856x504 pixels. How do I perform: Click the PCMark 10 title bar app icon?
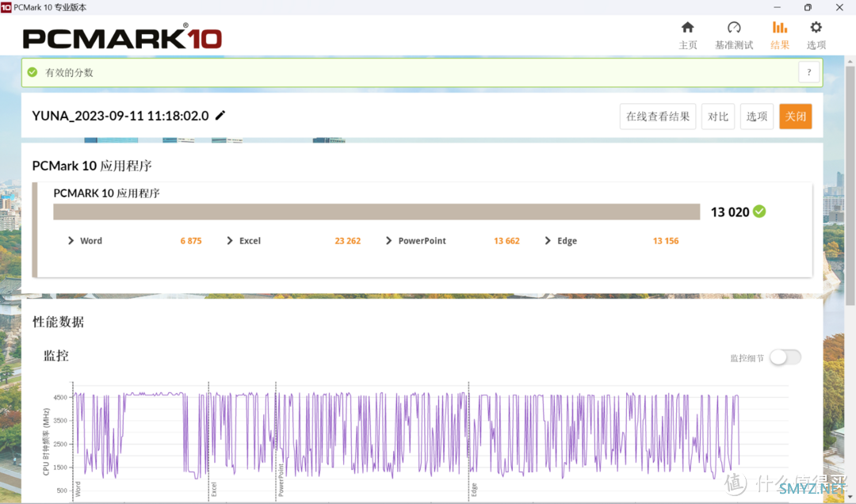pyautogui.click(x=6, y=7)
